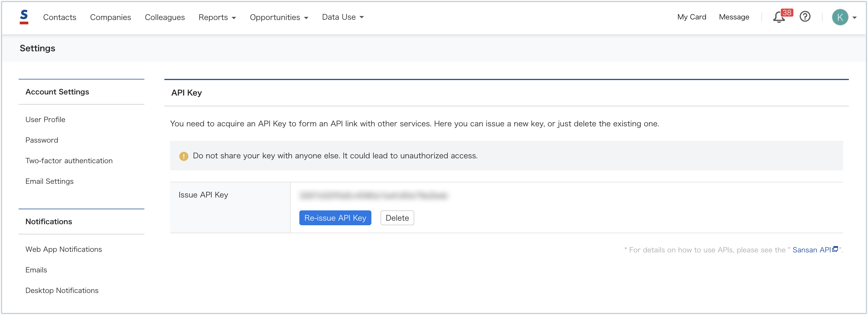This screenshot has width=868, height=315.
Task: Click the help question mark icon
Action: (x=805, y=17)
